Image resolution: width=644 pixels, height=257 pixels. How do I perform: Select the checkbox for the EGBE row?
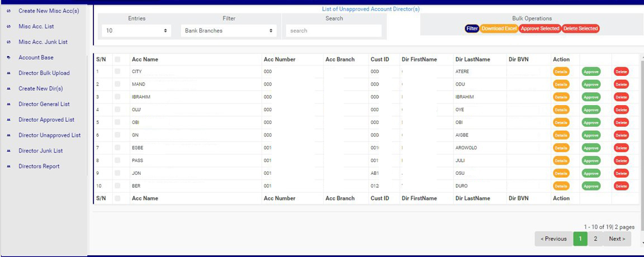pyautogui.click(x=117, y=147)
